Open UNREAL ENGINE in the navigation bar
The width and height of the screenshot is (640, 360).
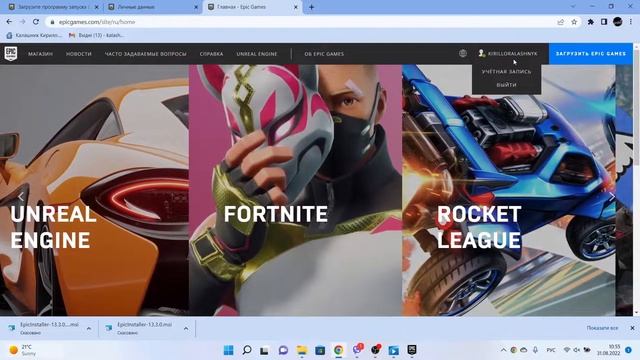click(x=257, y=54)
